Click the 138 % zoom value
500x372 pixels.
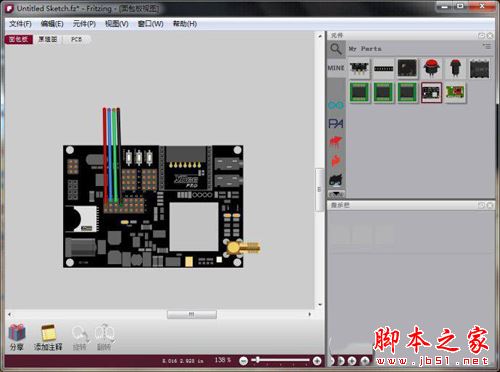[x=222, y=360]
